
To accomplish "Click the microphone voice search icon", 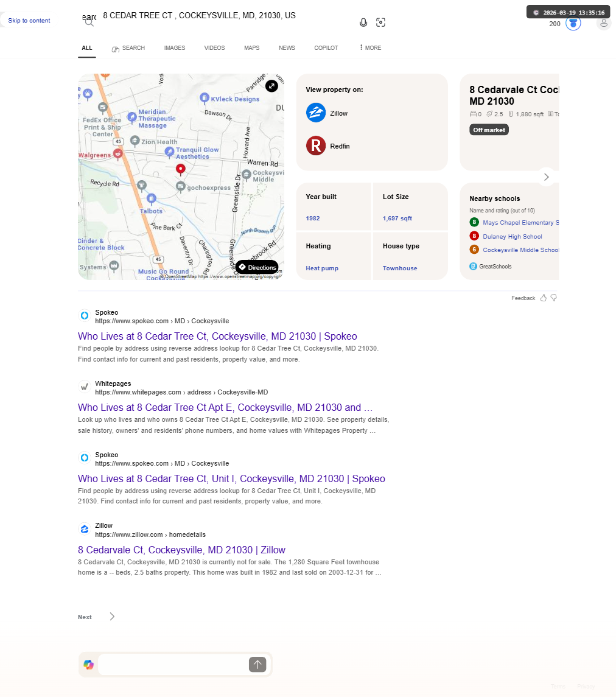I will click(363, 23).
